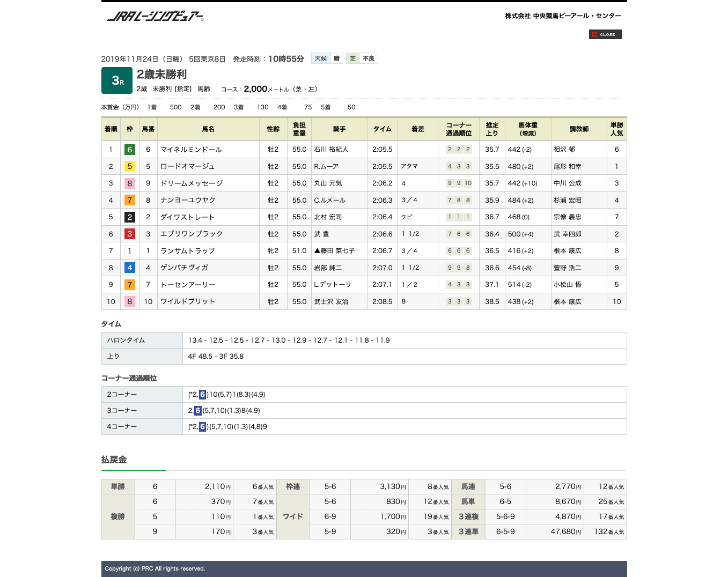Click red frame 3 badge for エブリワンブラック
The image size is (728, 577).
tap(130, 234)
